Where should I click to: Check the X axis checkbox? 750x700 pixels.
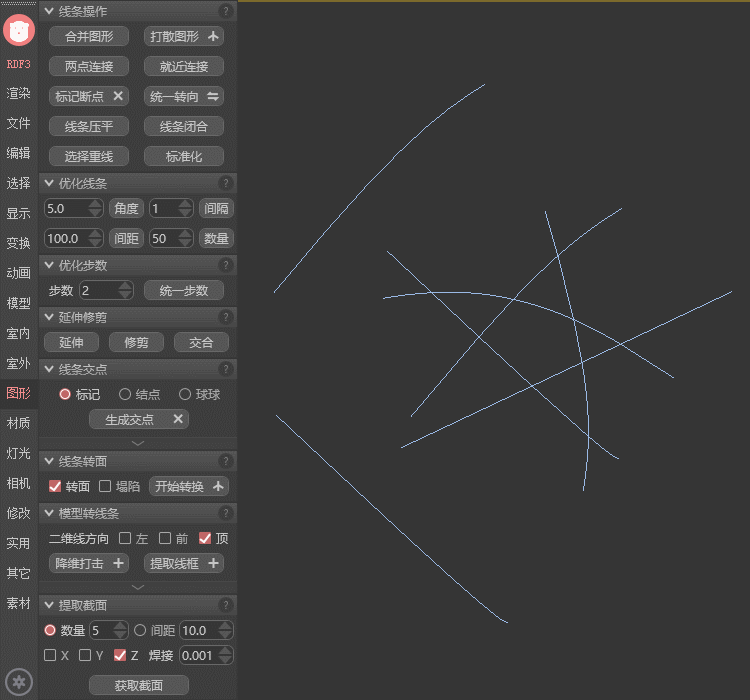pyautogui.click(x=50, y=655)
